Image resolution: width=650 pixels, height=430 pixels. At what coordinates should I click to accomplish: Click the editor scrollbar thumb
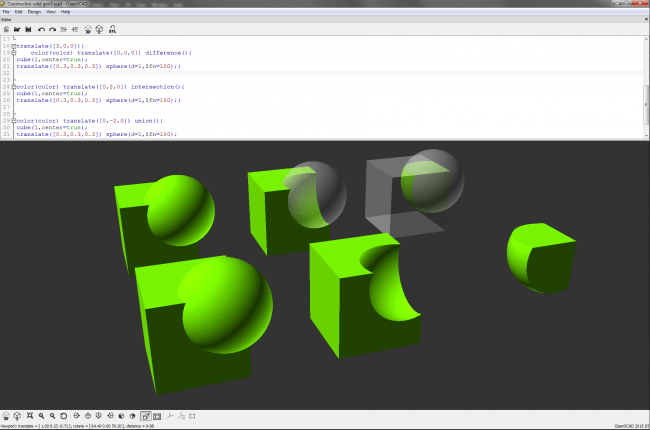tap(646, 104)
